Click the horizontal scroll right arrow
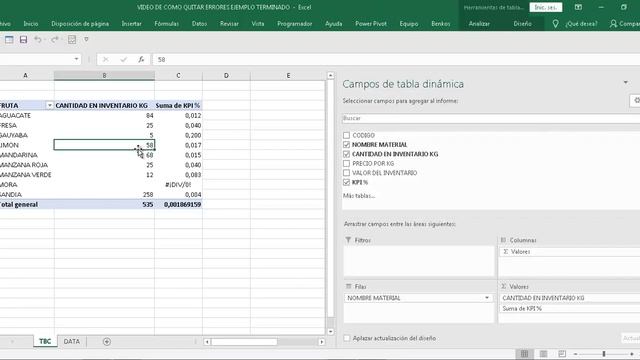 click(322, 342)
